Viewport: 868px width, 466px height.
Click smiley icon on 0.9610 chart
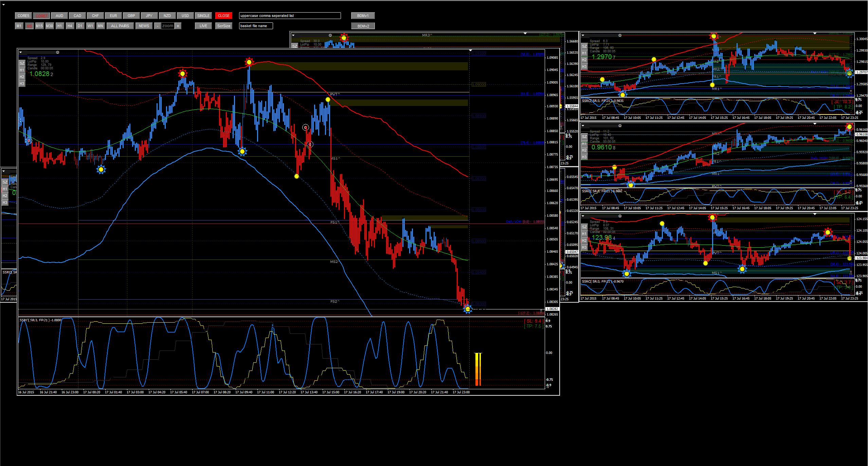coord(620,126)
